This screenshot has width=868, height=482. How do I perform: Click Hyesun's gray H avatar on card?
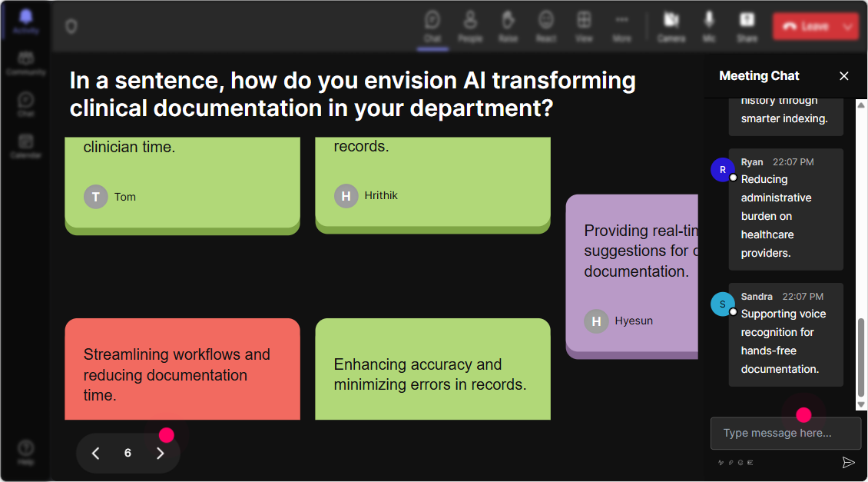(596, 321)
